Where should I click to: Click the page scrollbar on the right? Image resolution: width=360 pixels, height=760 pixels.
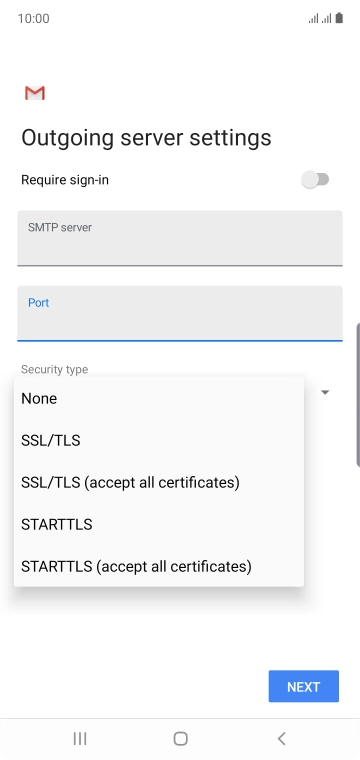coord(358,394)
